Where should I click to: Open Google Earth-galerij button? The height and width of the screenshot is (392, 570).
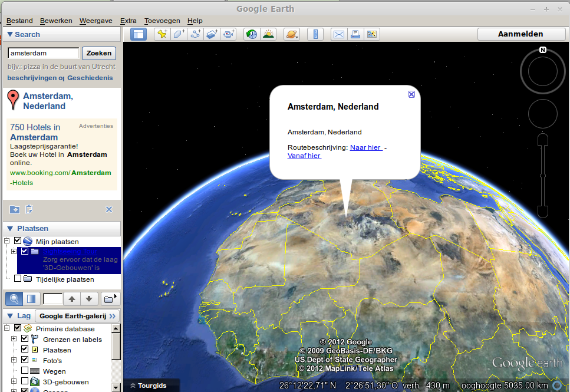click(77, 316)
